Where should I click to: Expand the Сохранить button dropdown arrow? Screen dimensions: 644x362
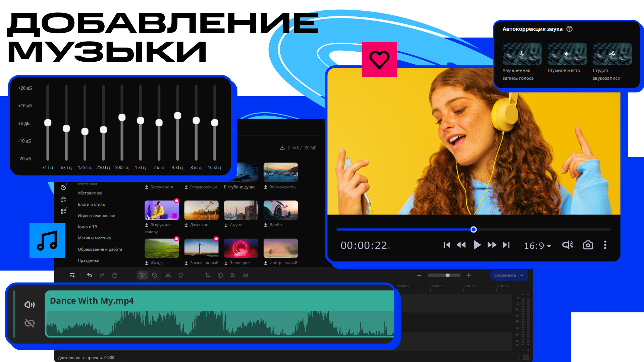(522, 275)
